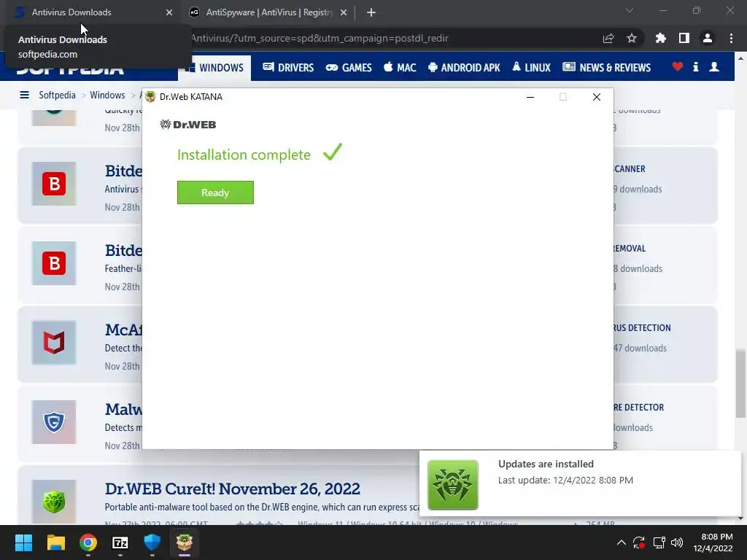Open Google Chrome from the taskbar
This screenshot has width=747, height=560.
[88, 542]
